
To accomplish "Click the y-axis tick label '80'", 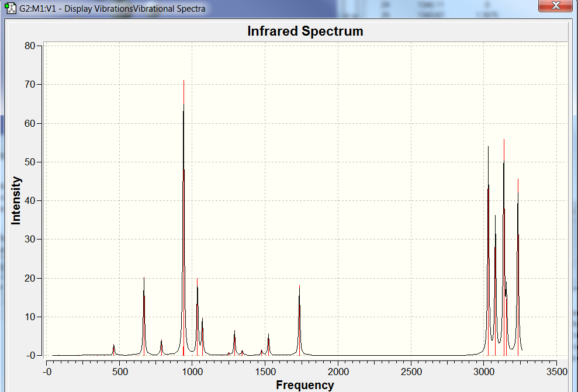I will [29, 46].
